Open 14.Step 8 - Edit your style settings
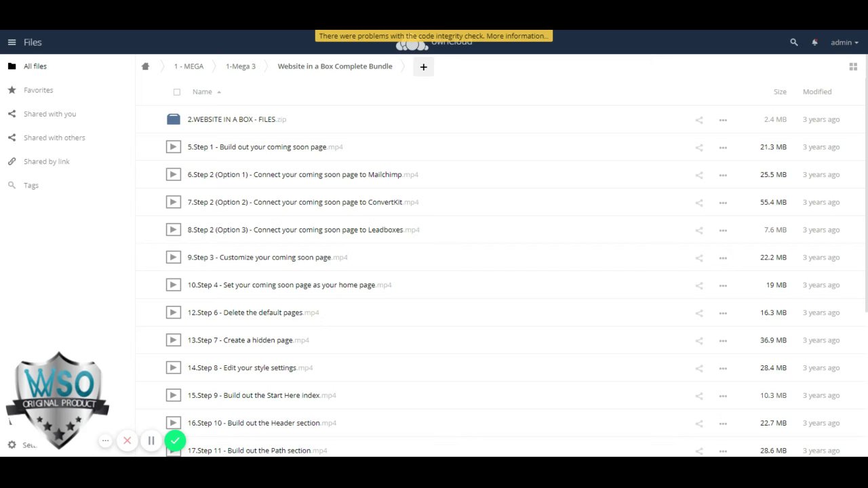The image size is (868, 488). 250,368
